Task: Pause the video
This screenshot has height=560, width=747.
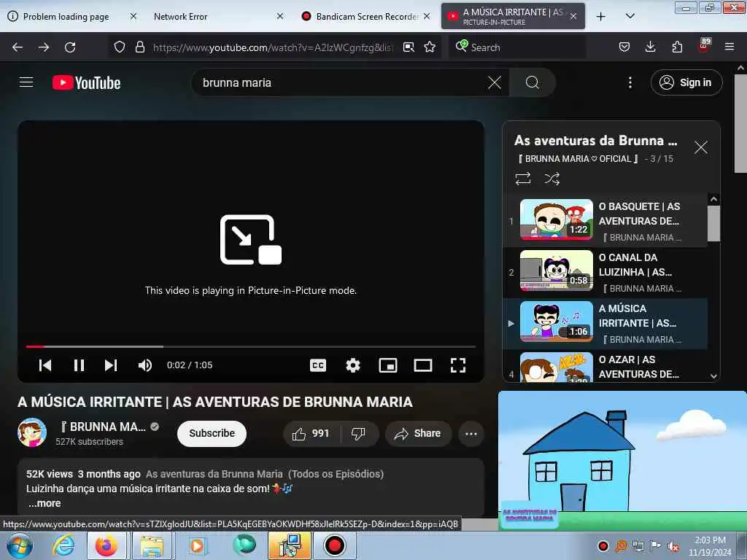Action: [x=79, y=365]
